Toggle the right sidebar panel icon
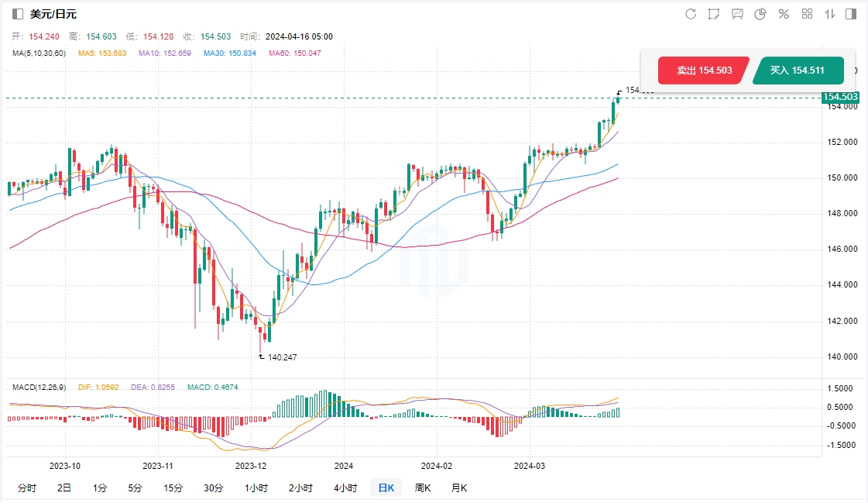 [851, 14]
